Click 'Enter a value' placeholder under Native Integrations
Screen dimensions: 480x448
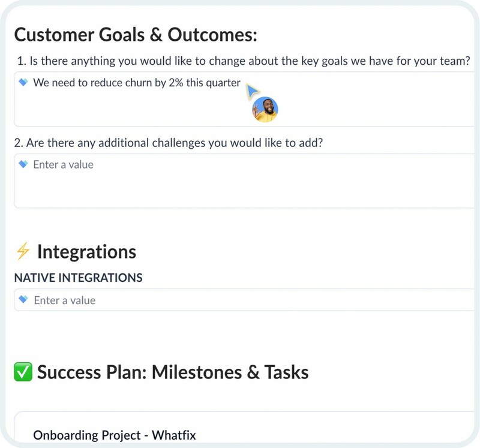coord(65,300)
